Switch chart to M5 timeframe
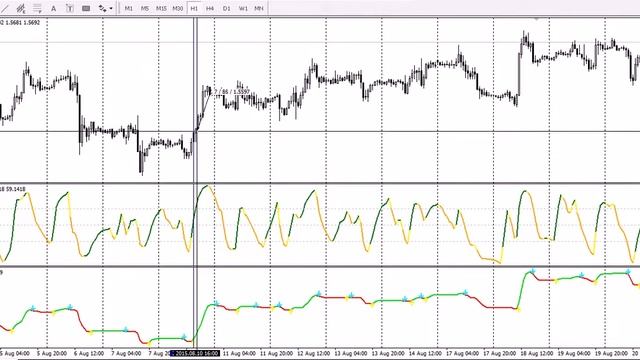Screen dimensions: 640x360 (145, 8)
